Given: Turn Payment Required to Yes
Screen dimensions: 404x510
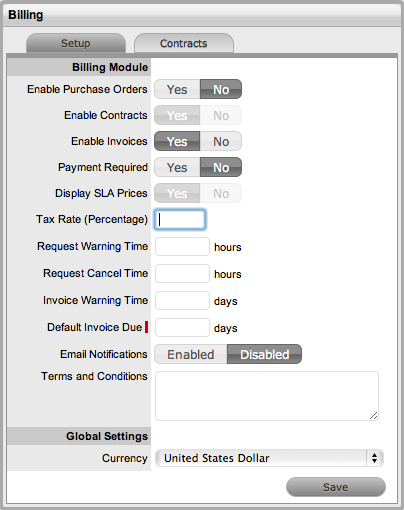Looking at the screenshot, I should click(x=177, y=167).
